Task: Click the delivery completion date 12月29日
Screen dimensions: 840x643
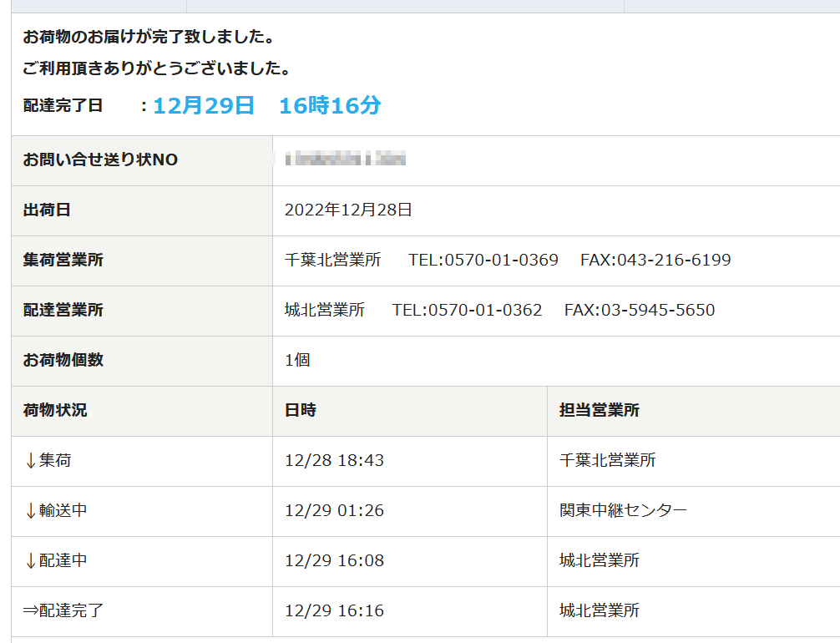Action: pyautogui.click(x=204, y=105)
